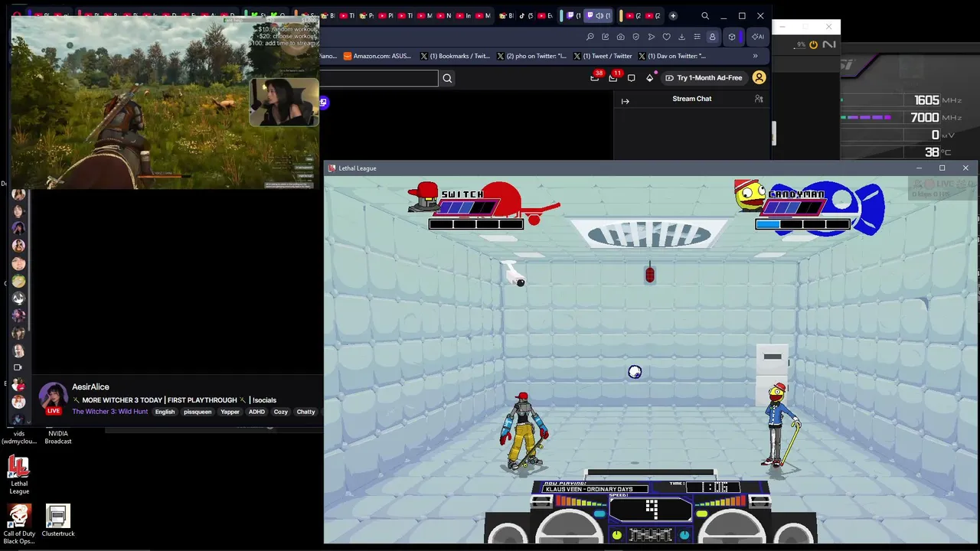Click the ADHD stream tag
Image resolution: width=980 pixels, height=551 pixels.
tap(256, 412)
